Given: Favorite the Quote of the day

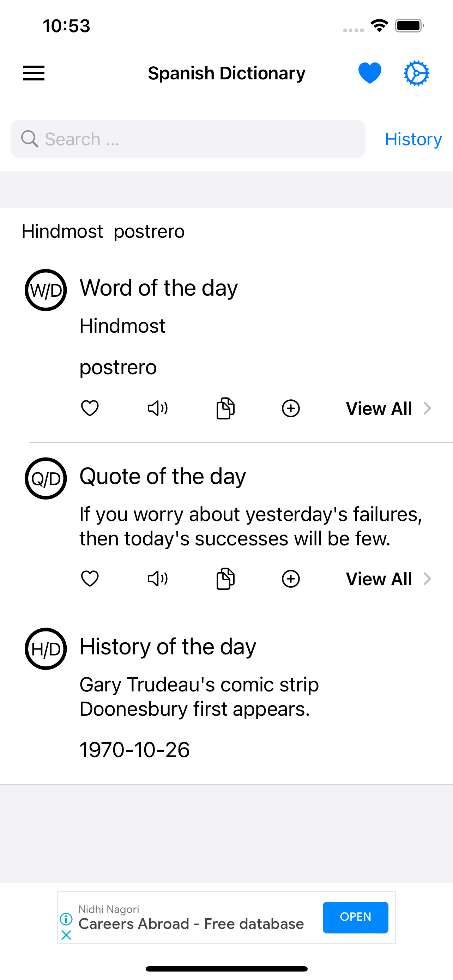Looking at the screenshot, I should [x=90, y=579].
